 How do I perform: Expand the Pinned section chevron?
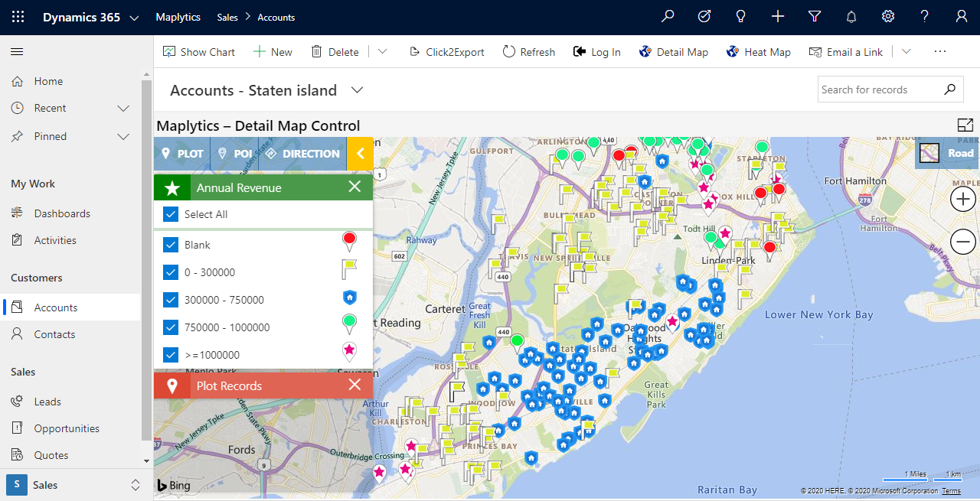123,136
